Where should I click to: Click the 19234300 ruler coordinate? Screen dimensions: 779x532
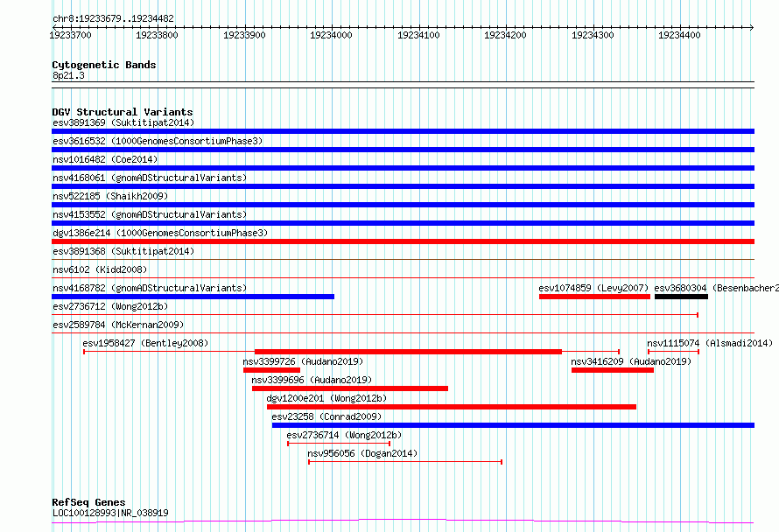[x=593, y=35]
